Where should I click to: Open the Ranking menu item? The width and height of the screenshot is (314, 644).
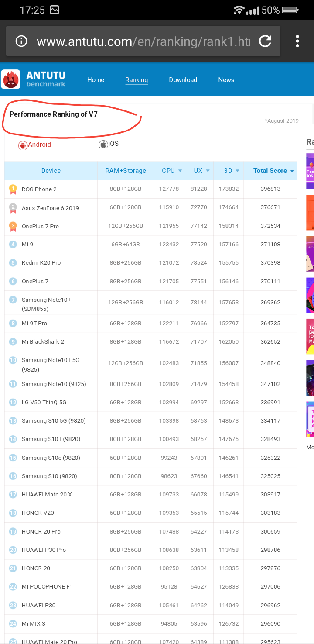137,80
